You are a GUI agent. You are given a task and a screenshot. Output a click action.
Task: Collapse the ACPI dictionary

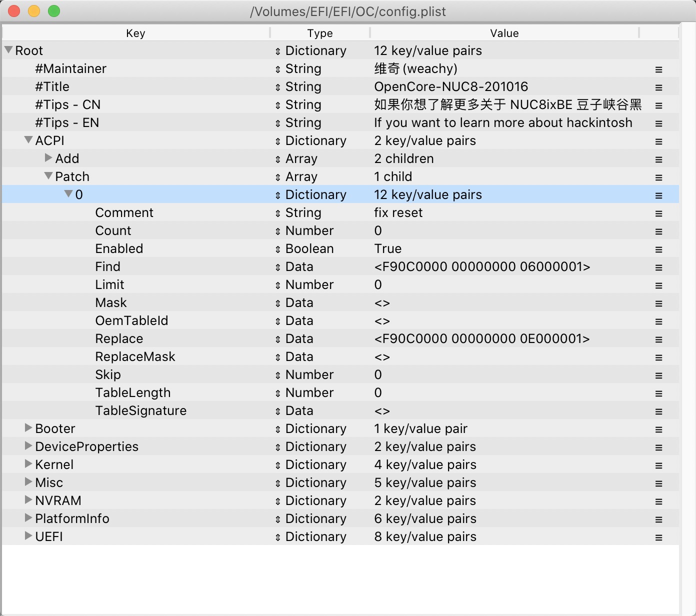tap(27, 140)
